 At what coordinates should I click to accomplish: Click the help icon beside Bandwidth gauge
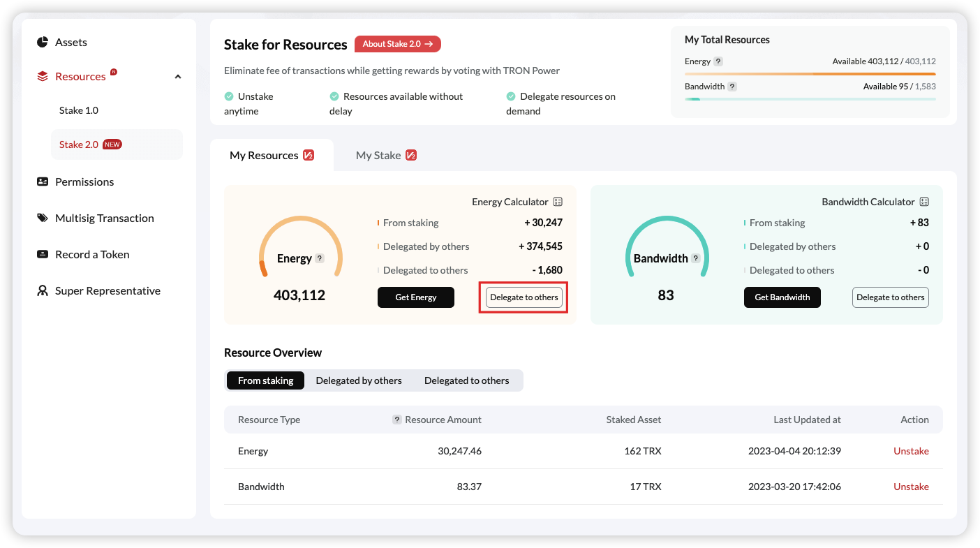695,258
